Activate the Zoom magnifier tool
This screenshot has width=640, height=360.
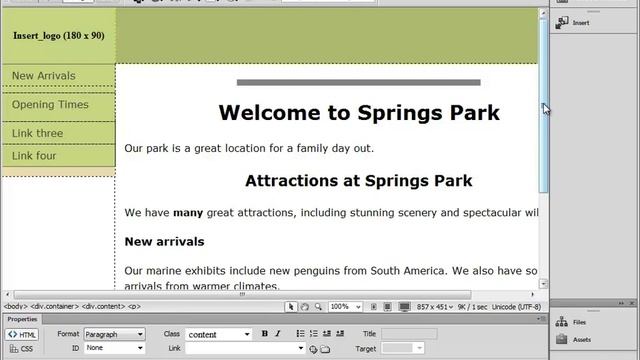pos(318,307)
